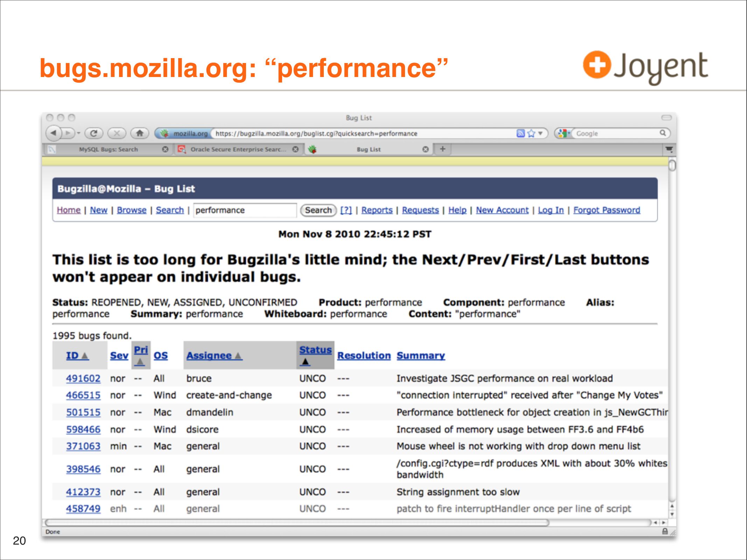
Task: Close the MySQL Bugs: Search tab
Action: click(x=165, y=149)
